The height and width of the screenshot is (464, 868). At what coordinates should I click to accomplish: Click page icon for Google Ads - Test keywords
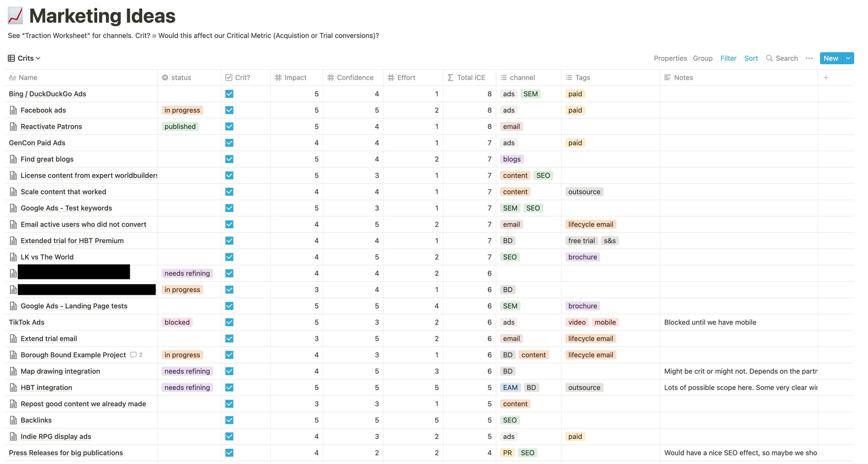tap(13, 208)
